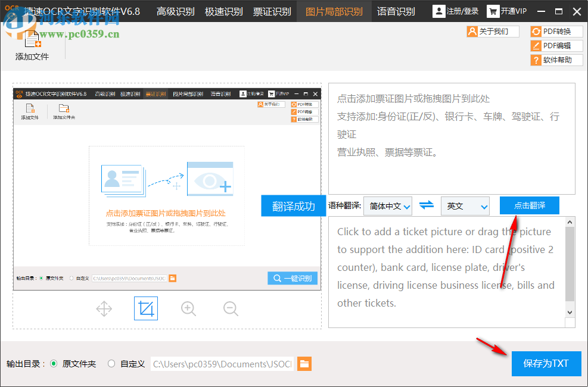Click the 保存为TXT save button
The width and height of the screenshot is (588, 387).
click(x=546, y=363)
